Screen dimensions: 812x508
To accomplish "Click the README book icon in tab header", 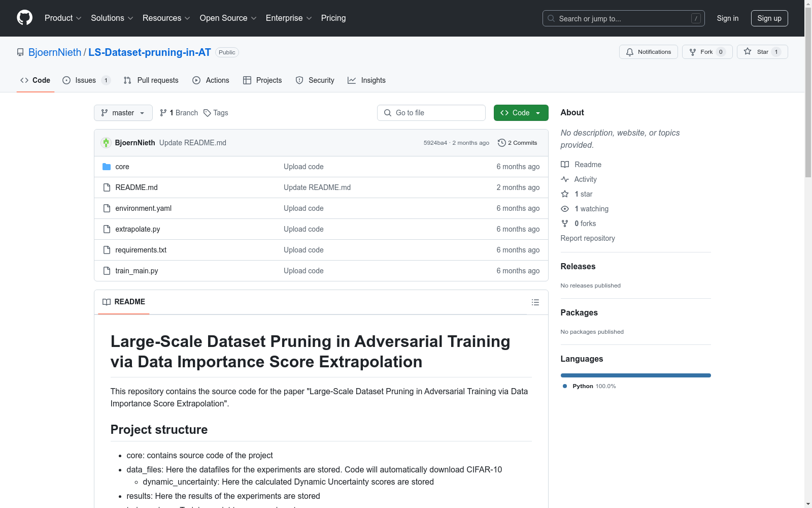I will pos(107,302).
